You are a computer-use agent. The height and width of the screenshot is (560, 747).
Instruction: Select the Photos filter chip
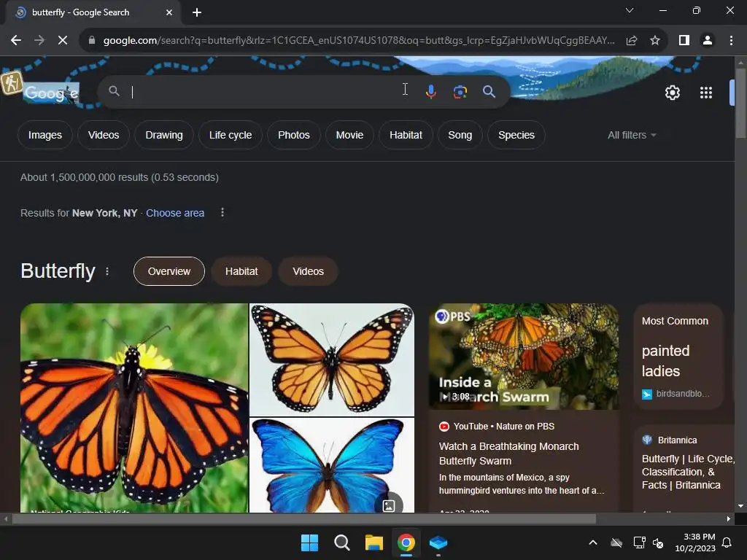click(x=293, y=135)
